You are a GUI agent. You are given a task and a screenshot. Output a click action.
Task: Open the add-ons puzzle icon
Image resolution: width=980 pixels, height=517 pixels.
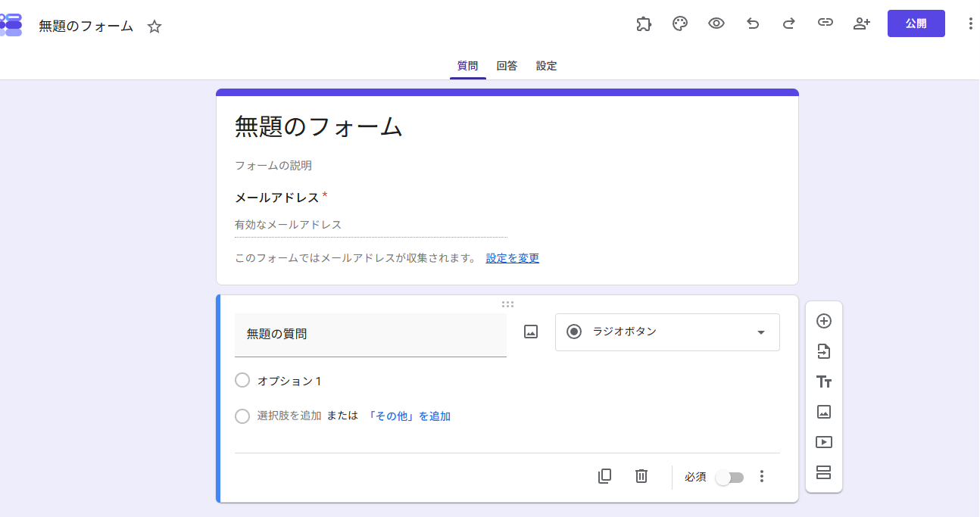[x=644, y=23]
